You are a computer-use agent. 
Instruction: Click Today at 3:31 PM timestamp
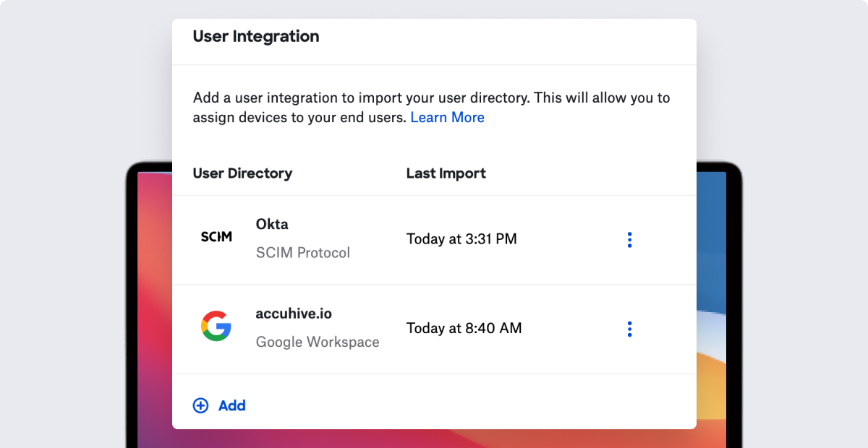click(461, 239)
